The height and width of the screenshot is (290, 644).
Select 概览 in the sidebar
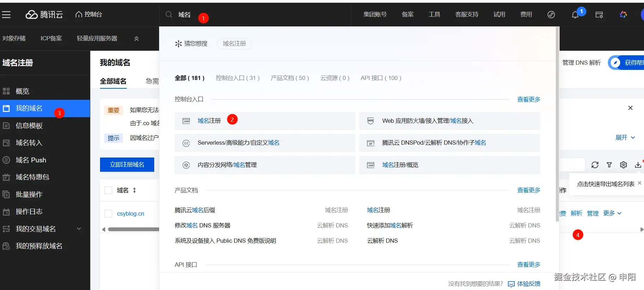point(45,91)
